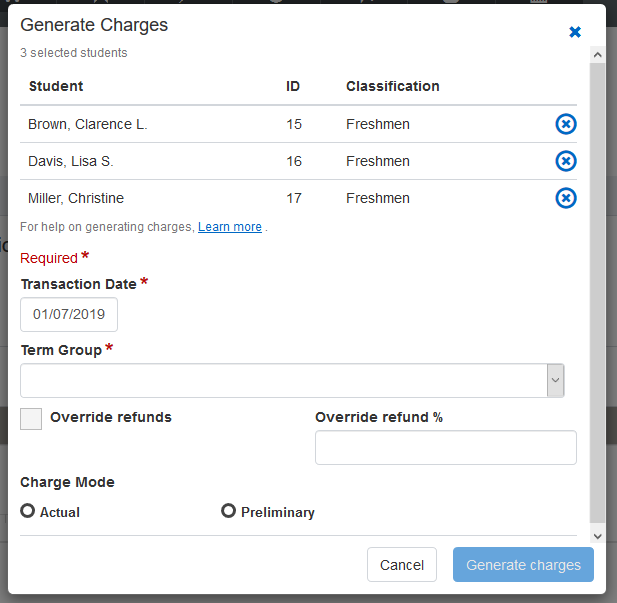Close the Generate Charges dialog
Screen dimensions: 617x603
[575, 32]
